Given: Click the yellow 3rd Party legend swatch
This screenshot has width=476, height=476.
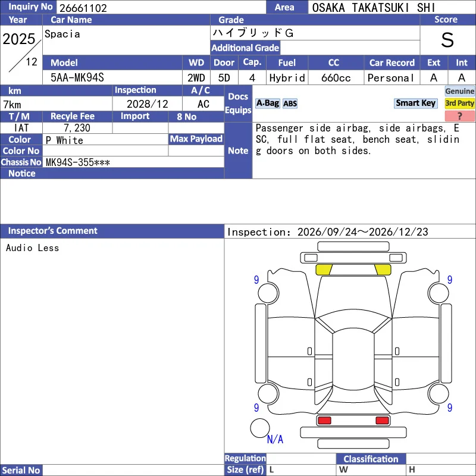Looking at the screenshot, I should tap(459, 103).
